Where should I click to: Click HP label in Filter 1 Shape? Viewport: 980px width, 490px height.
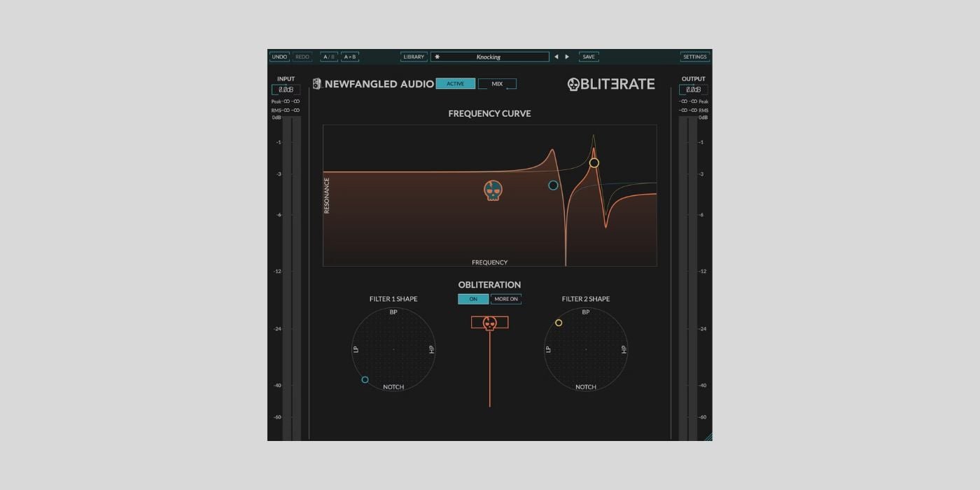tap(431, 349)
